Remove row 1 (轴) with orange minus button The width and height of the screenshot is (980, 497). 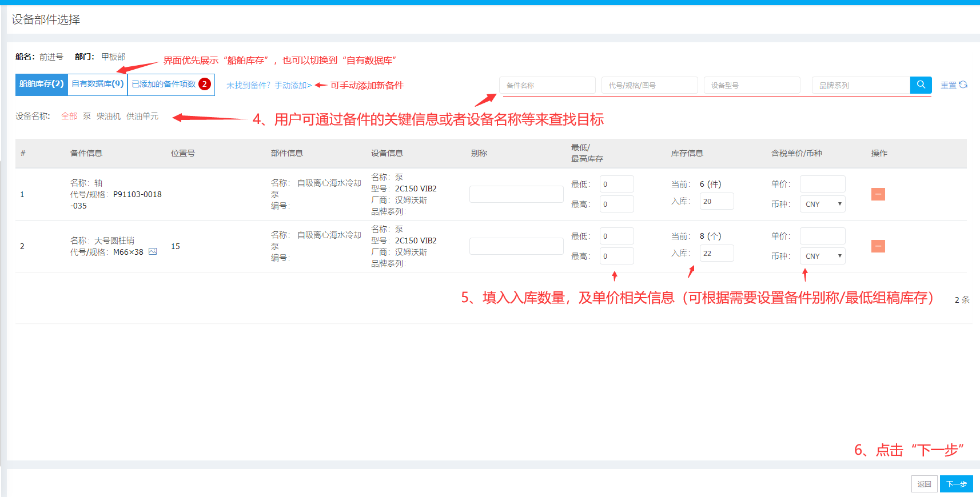click(878, 194)
